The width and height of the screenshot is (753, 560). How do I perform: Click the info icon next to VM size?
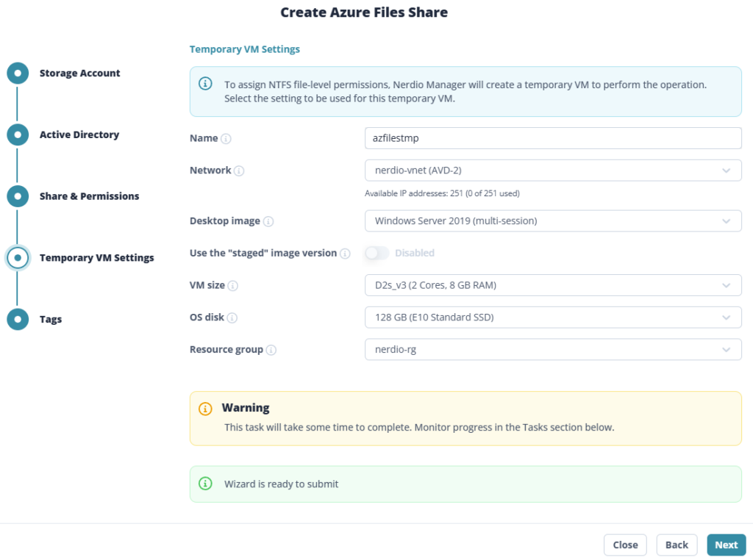[x=233, y=286]
